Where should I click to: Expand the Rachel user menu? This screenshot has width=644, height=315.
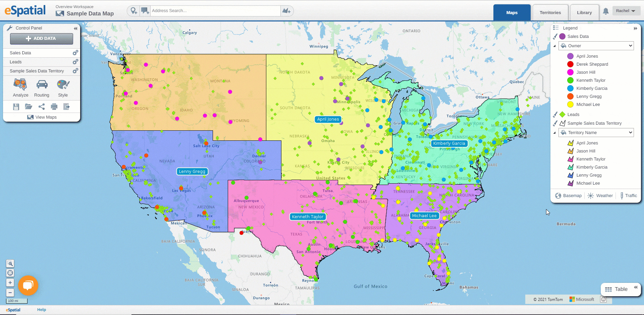click(626, 11)
